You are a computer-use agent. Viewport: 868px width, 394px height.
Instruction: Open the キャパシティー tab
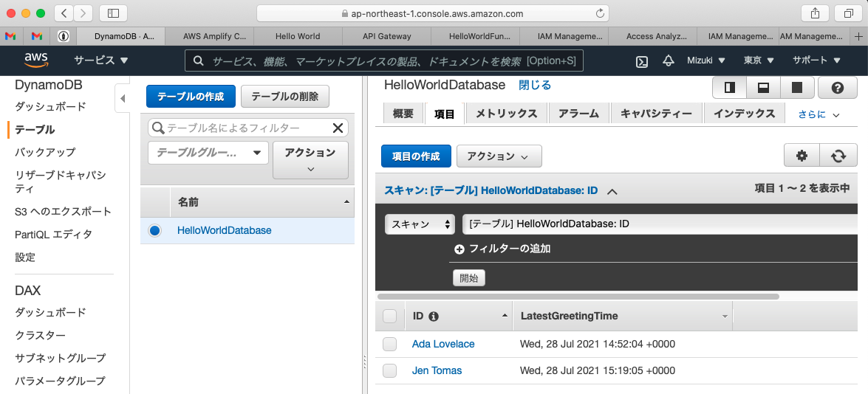[657, 114]
